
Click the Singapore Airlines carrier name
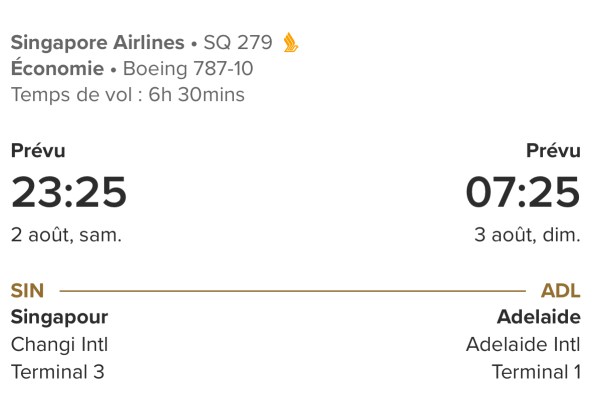tap(97, 43)
